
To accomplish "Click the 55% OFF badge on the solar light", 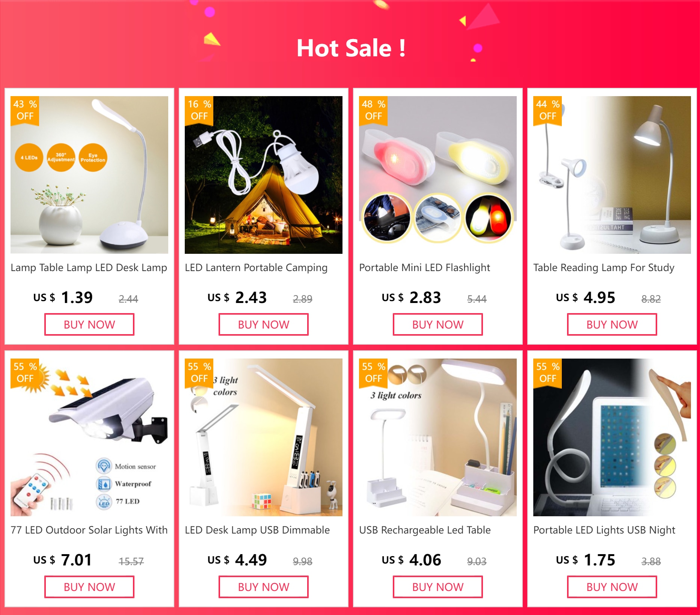I will (x=25, y=372).
